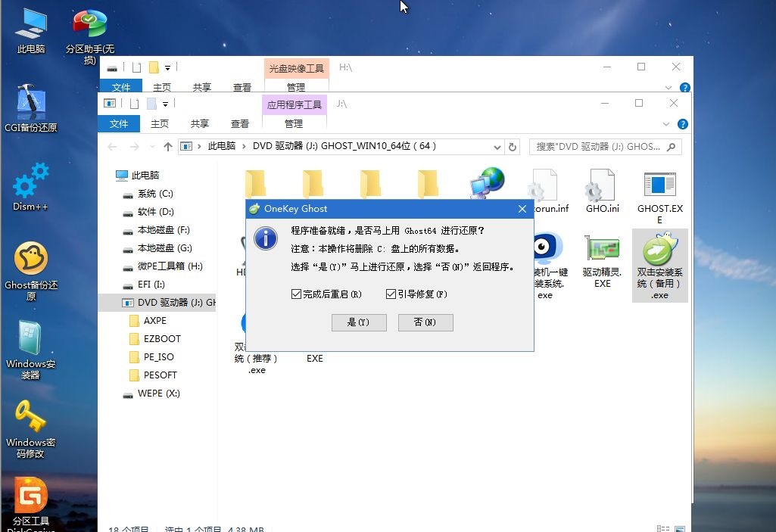The image size is (776, 532).
Task: Select 双击安装系统(备用).exe file
Action: (x=659, y=266)
